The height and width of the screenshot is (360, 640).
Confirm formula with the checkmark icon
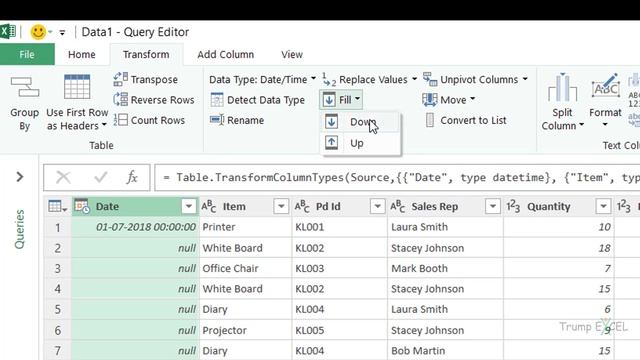point(100,178)
